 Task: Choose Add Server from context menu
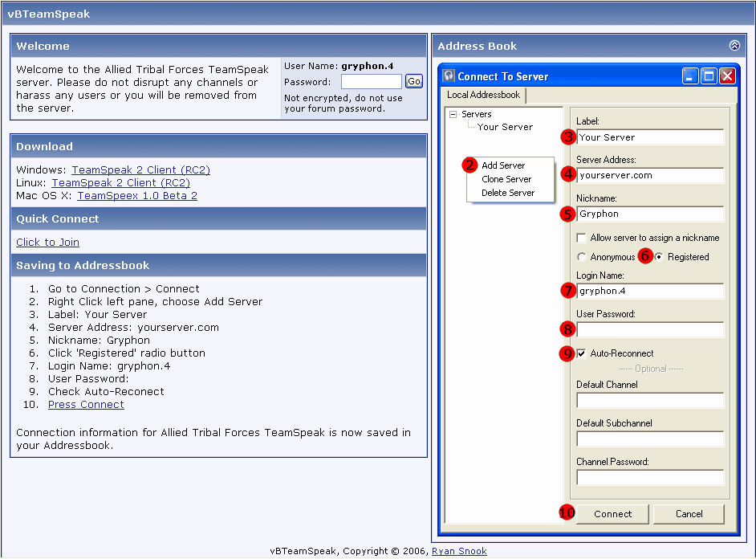tap(503, 165)
